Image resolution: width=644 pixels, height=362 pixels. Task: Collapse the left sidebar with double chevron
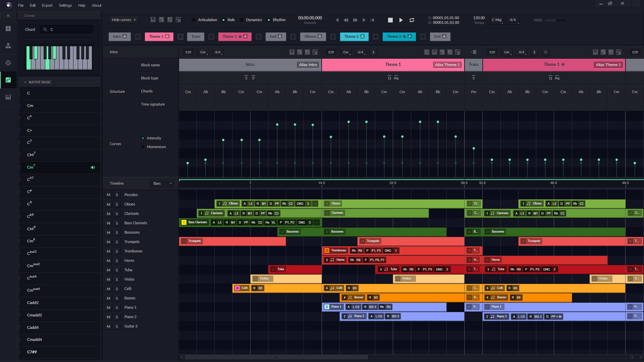8,16
